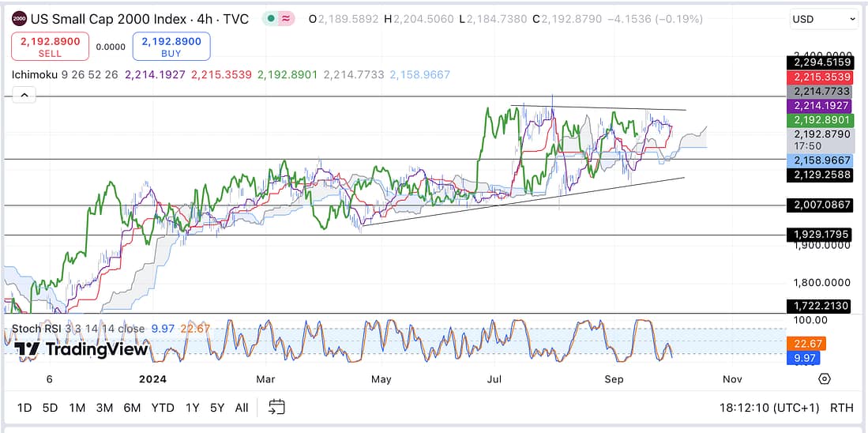The image size is (868, 433).
Task: Click the green market status dot
Action: pyautogui.click(x=271, y=18)
